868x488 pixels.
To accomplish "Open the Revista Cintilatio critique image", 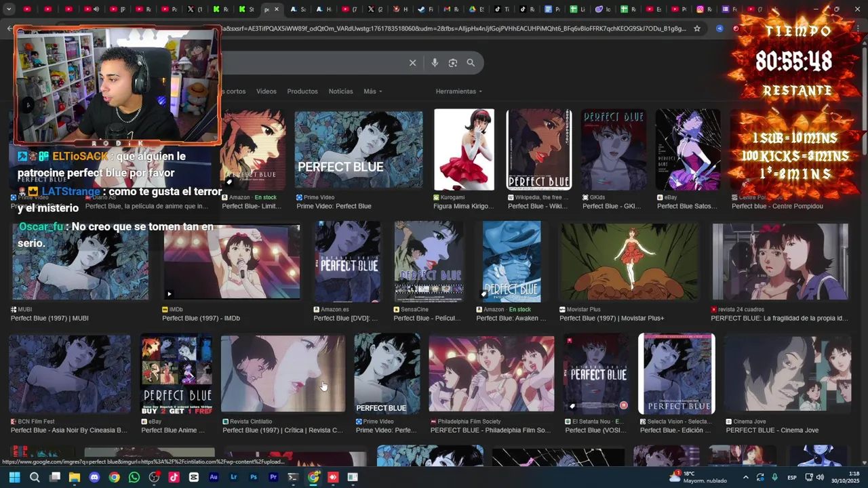I will (283, 373).
